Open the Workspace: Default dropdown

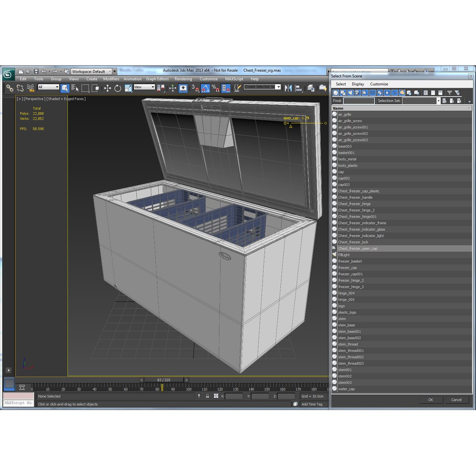[91, 72]
